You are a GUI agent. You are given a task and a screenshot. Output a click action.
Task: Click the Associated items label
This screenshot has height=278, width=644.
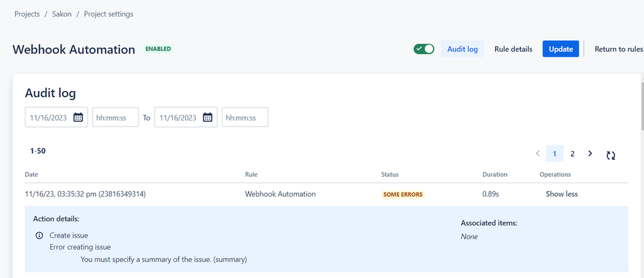[x=489, y=223]
